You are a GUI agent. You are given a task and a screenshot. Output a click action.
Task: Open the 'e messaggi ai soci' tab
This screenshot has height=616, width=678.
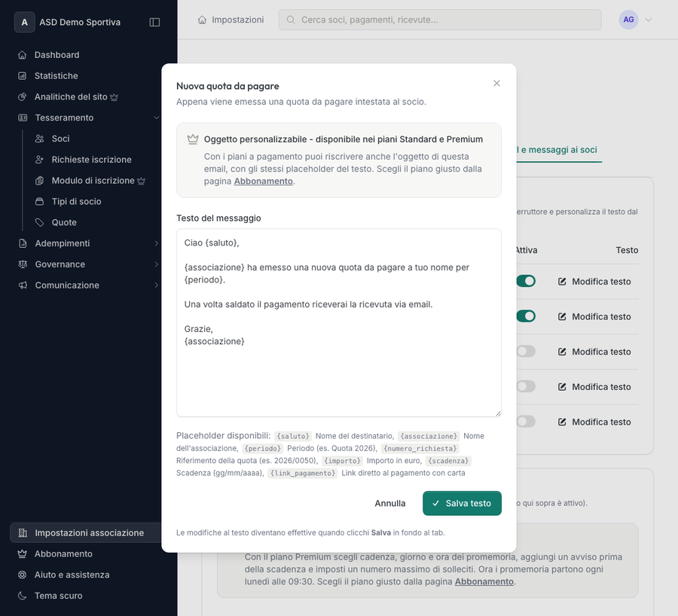[559, 150]
